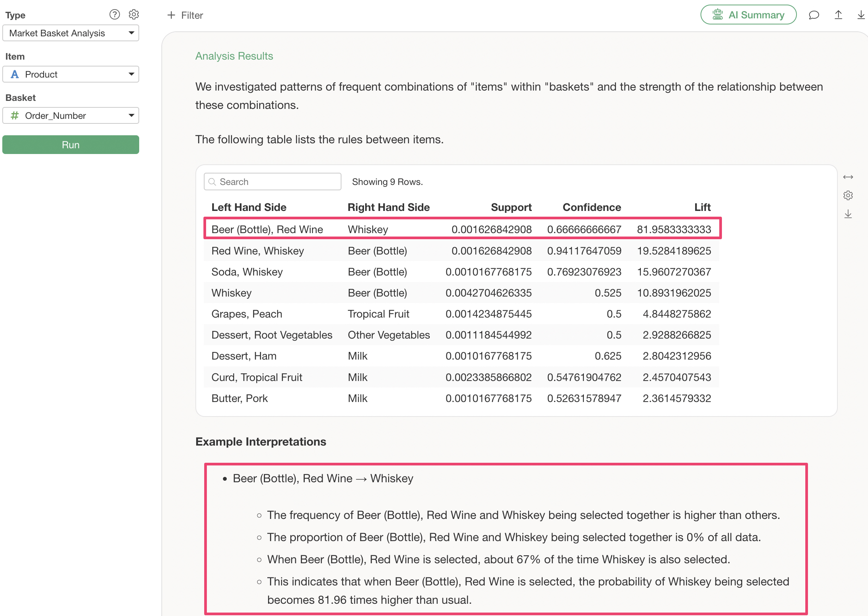Click the help question mark icon

(x=114, y=15)
